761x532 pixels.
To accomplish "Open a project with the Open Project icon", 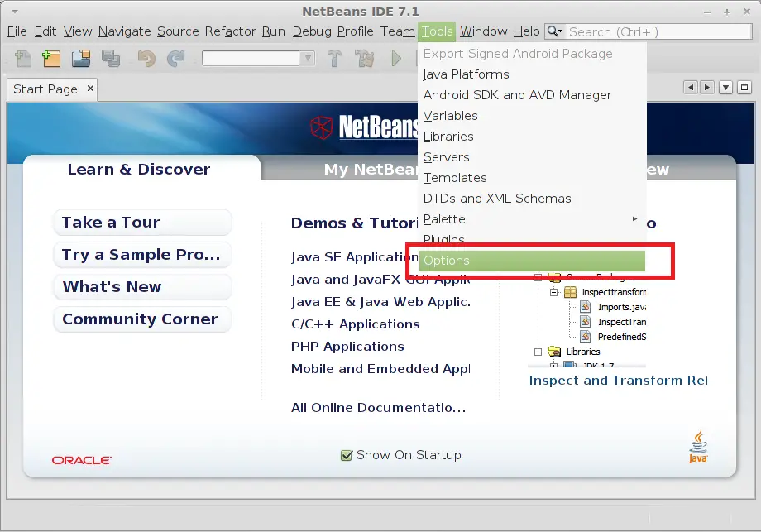I will click(x=81, y=59).
